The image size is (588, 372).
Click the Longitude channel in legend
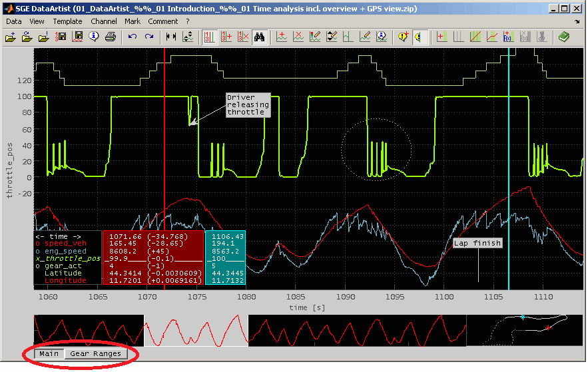[x=65, y=280]
